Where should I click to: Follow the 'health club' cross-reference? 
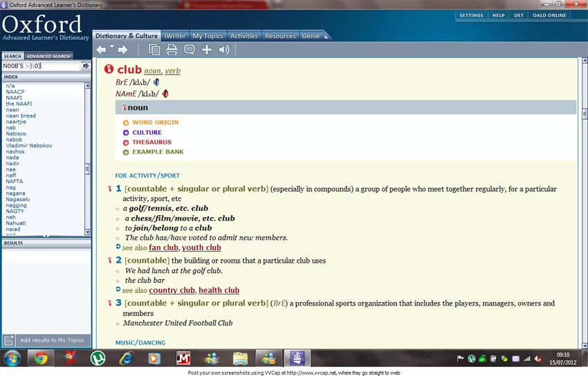pyautogui.click(x=219, y=290)
